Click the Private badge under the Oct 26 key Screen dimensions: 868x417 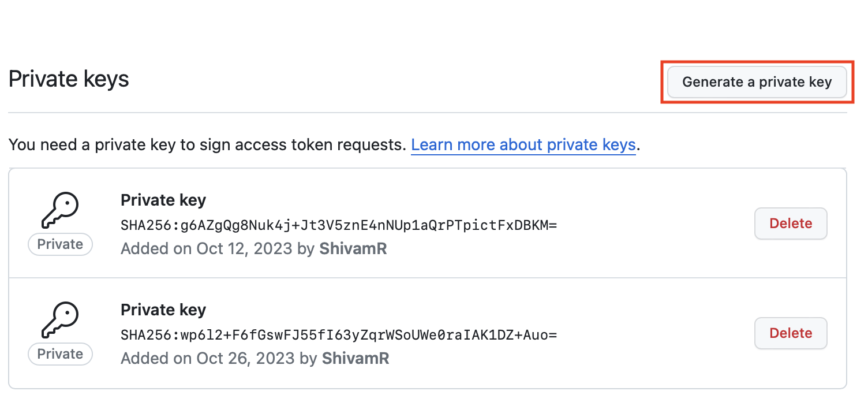60,354
